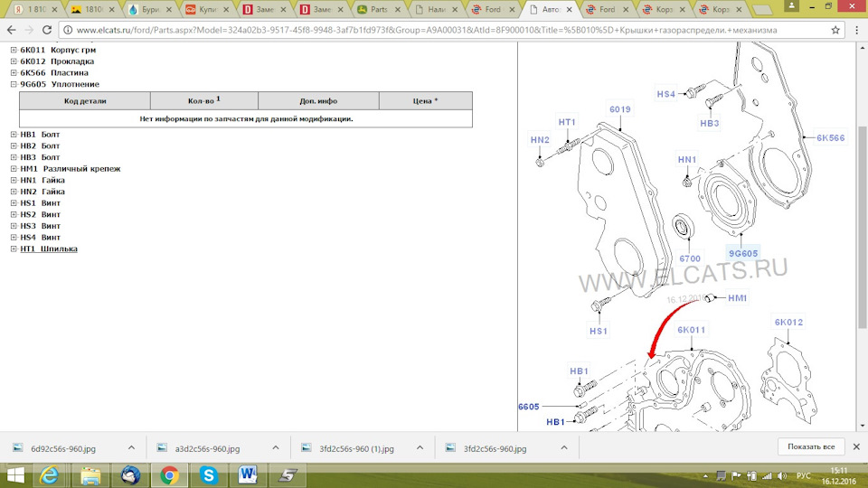Click the Показать все downloads button

point(811,447)
